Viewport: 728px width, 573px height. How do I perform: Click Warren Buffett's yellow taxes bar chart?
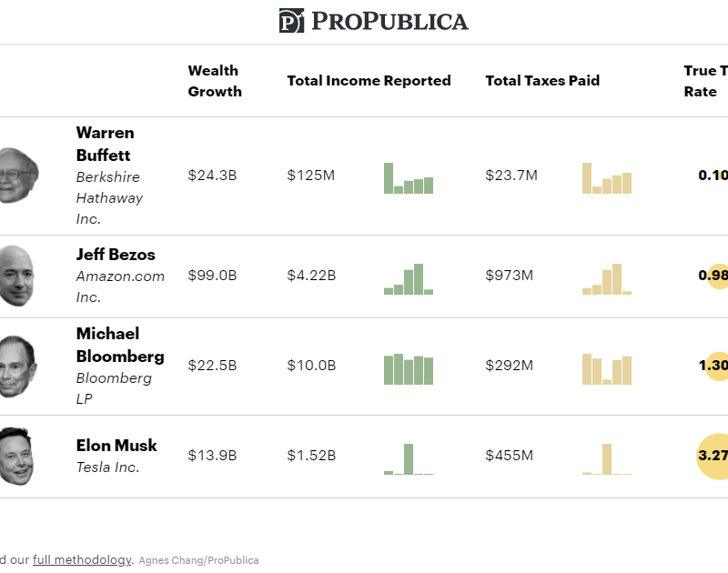tap(607, 178)
